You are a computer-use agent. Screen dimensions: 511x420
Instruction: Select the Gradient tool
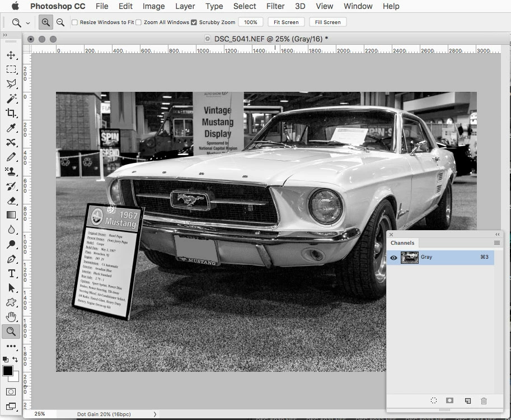[11, 215]
